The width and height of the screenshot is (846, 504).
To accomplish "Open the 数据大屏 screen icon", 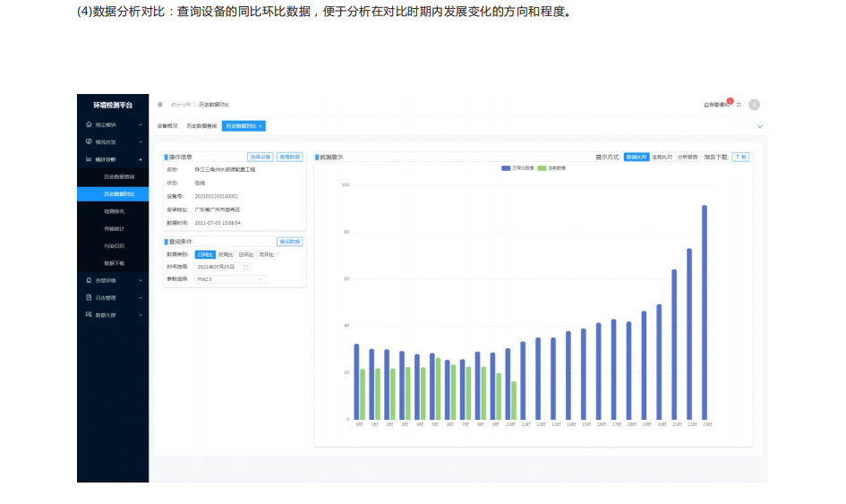I will [89, 314].
